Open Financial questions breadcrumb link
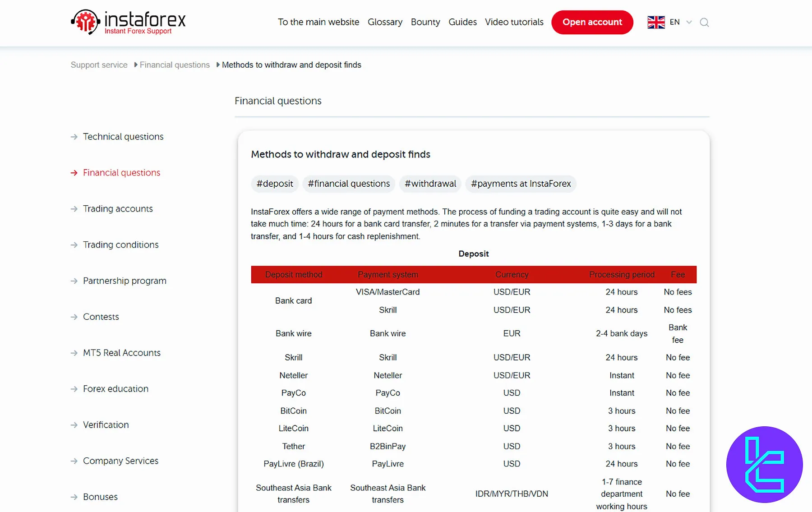812x512 pixels. 175,65
